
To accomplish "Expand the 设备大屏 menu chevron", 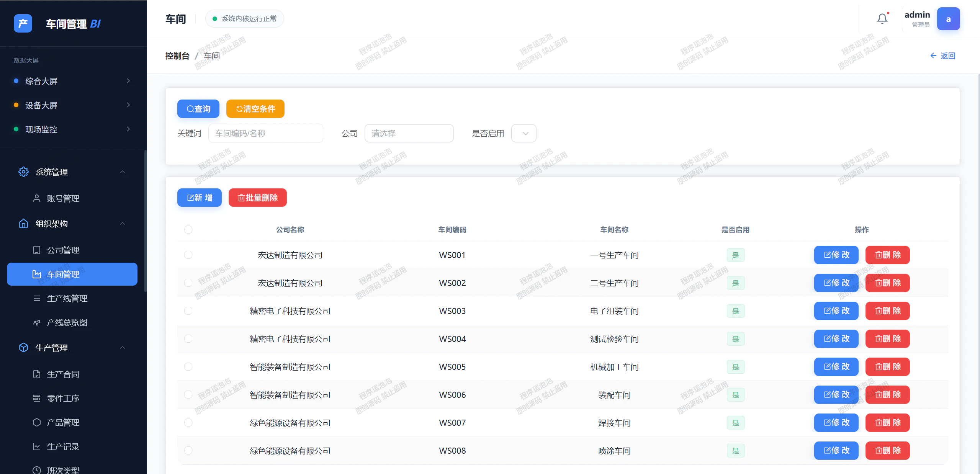I will pos(128,105).
